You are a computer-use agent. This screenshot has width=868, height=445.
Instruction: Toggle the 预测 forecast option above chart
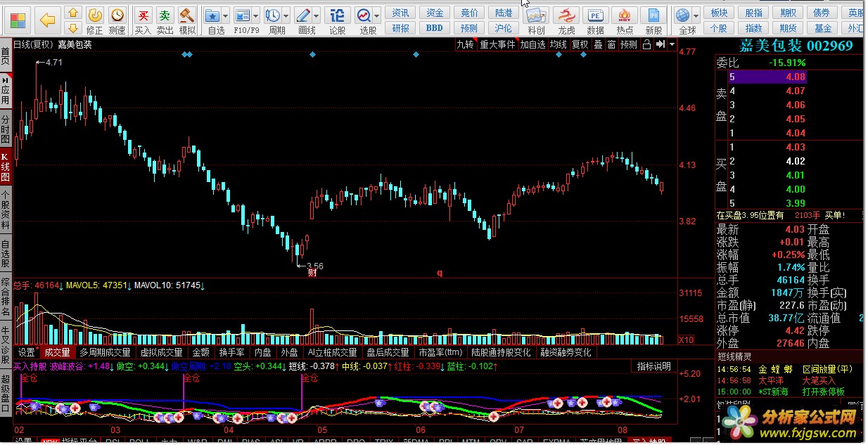pyautogui.click(x=629, y=44)
